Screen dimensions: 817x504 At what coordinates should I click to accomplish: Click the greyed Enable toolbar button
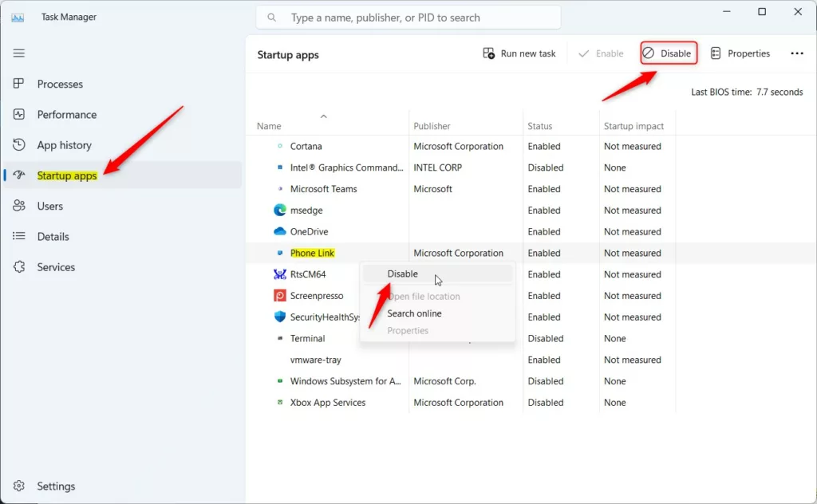(601, 53)
